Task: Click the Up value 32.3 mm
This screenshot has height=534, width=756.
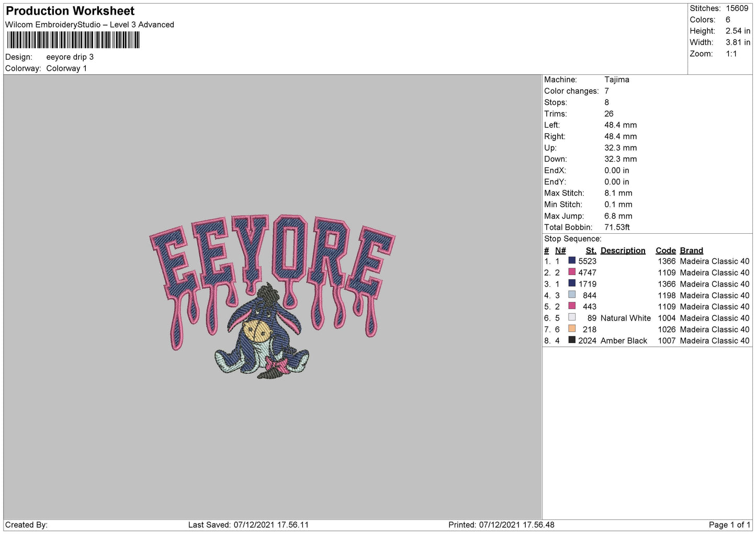Action: 620,148
